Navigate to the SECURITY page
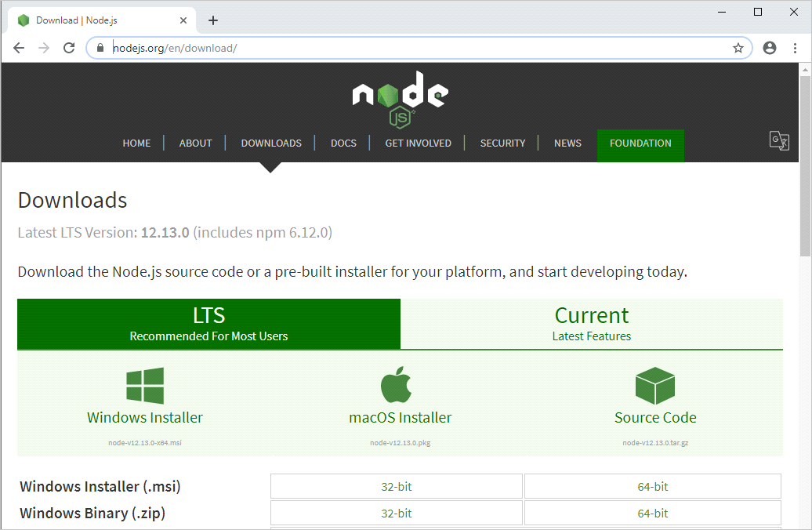 [x=502, y=143]
